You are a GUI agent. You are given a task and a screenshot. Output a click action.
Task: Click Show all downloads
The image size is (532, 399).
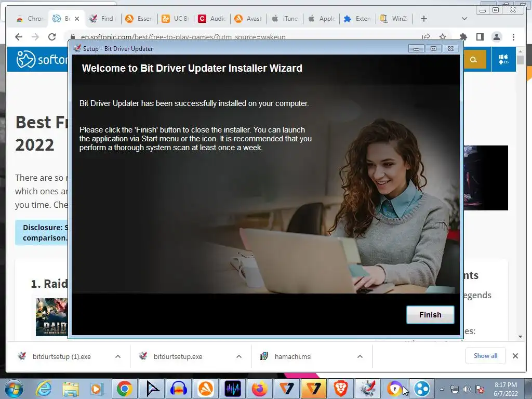click(486, 355)
